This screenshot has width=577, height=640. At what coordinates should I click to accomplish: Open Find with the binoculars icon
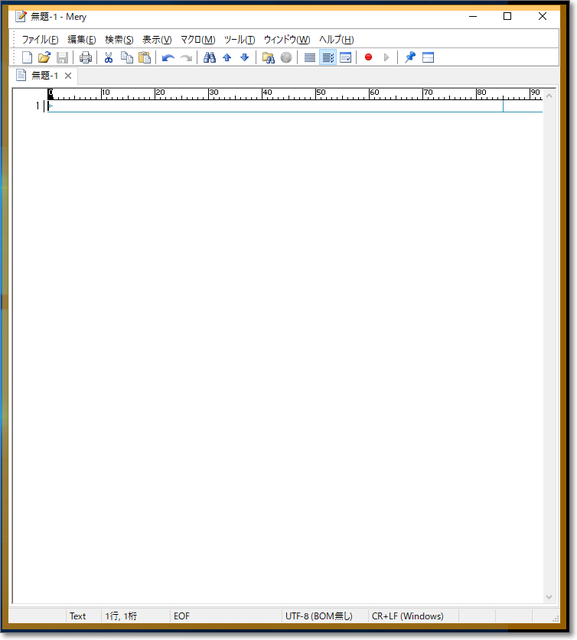pos(209,58)
